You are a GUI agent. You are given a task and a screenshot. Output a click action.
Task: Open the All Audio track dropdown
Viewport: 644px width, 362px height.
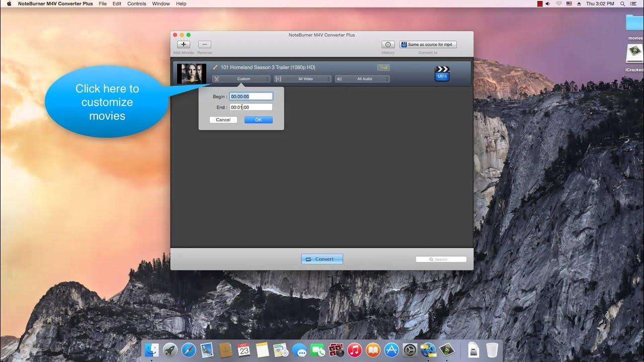pos(362,79)
